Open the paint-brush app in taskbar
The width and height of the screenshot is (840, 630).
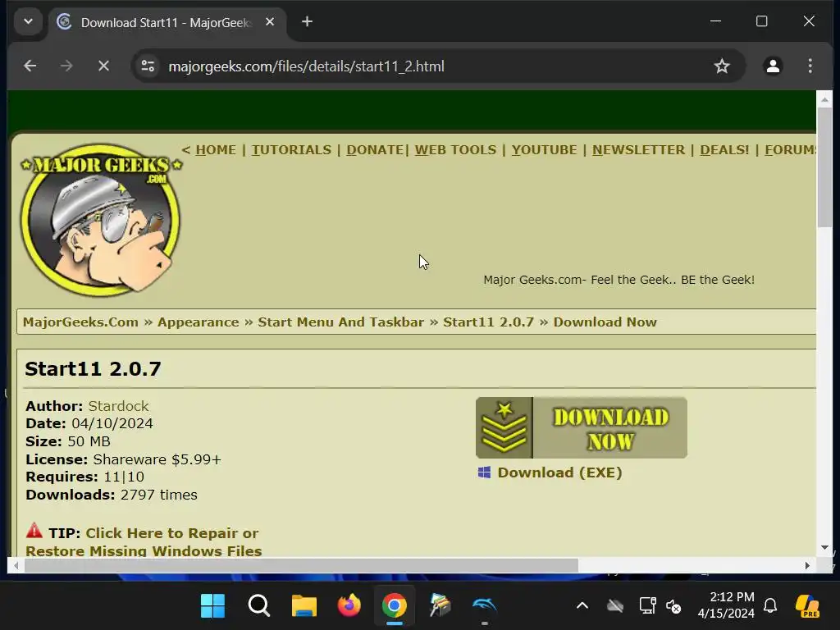[x=440, y=606]
